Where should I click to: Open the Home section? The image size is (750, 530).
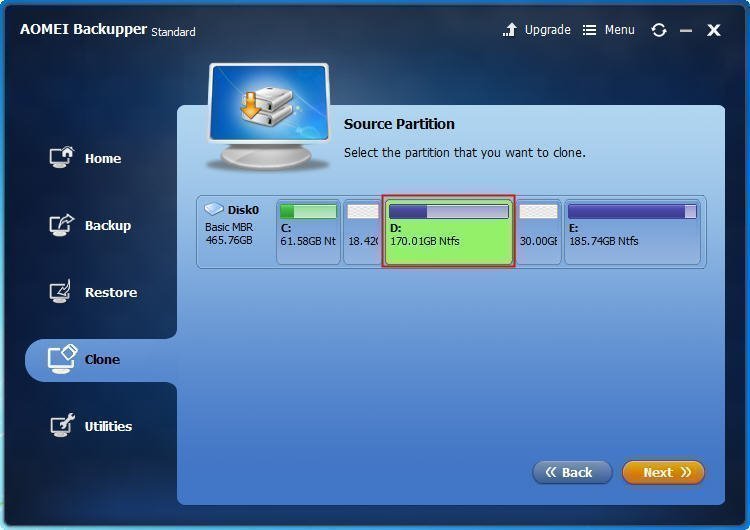pos(85,158)
